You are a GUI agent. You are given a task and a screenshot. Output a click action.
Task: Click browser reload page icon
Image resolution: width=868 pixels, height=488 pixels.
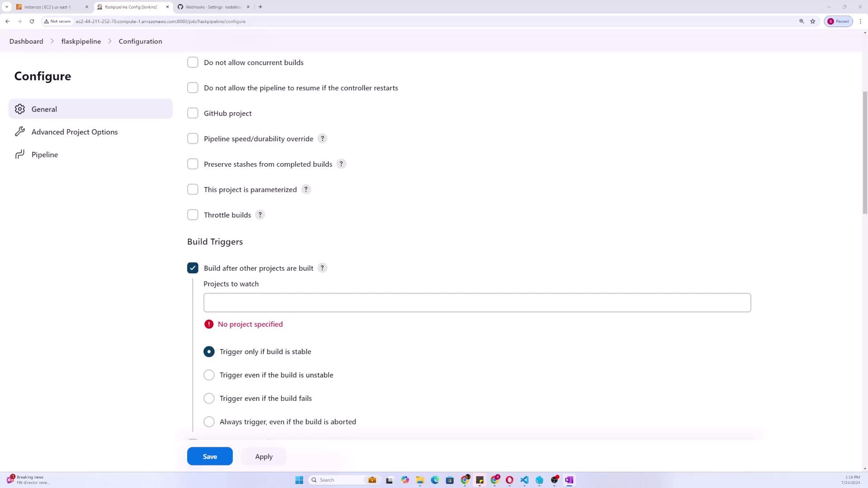tap(32, 21)
